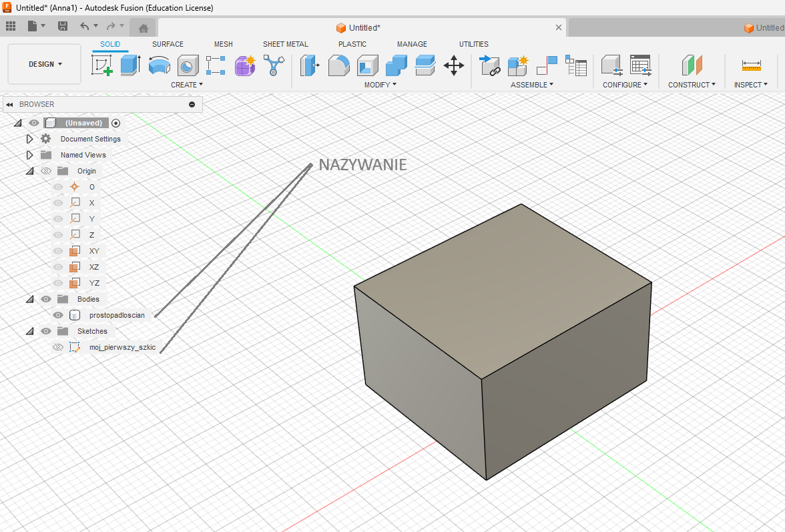Select the Combine tool
The width and height of the screenshot is (785, 532).
pyautogui.click(x=397, y=65)
